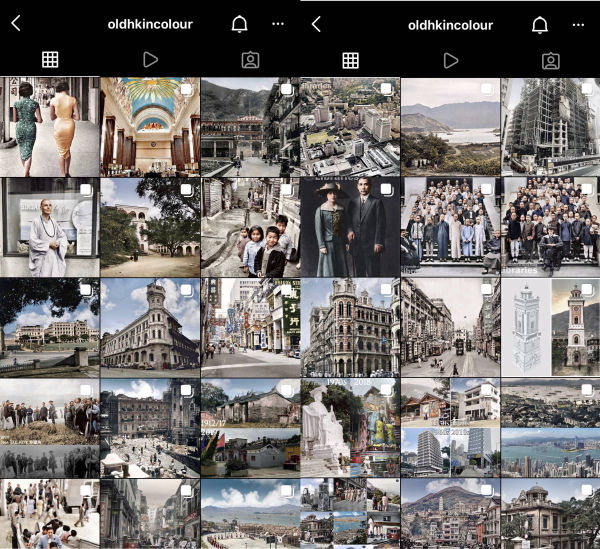Open the three-dot more menu on left screen
The width and height of the screenshot is (600, 549).
[278, 24]
